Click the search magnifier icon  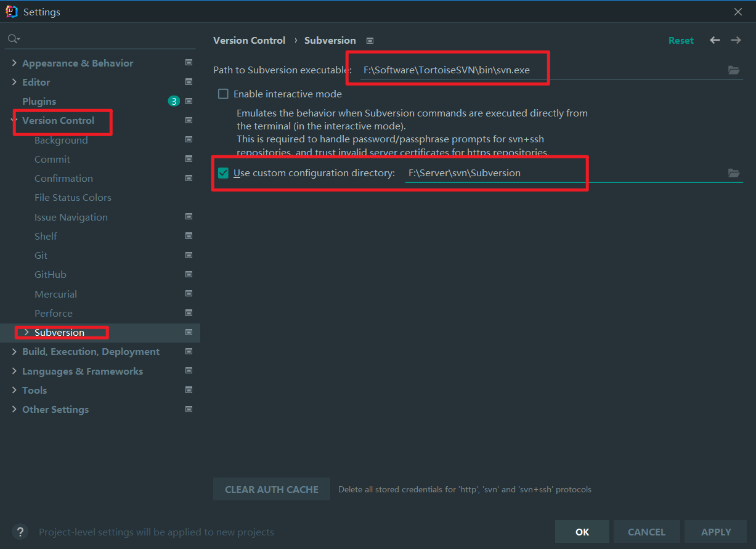click(x=13, y=39)
